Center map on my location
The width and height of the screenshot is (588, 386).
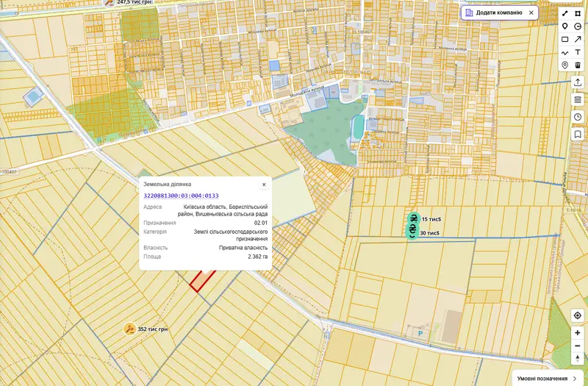coord(578,315)
